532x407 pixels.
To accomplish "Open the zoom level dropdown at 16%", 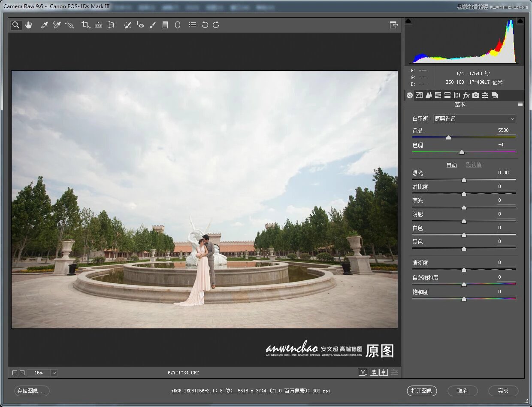I will point(54,373).
